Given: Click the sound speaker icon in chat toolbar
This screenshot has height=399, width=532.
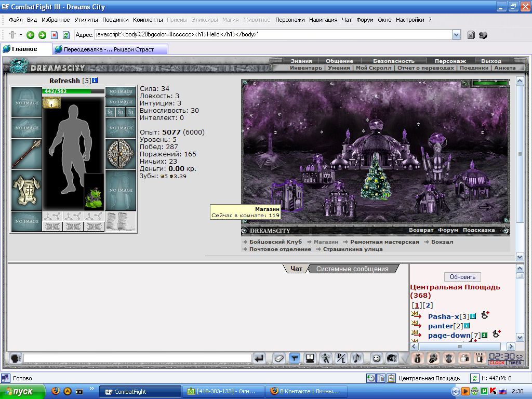Looking at the screenshot, I should (356, 358).
